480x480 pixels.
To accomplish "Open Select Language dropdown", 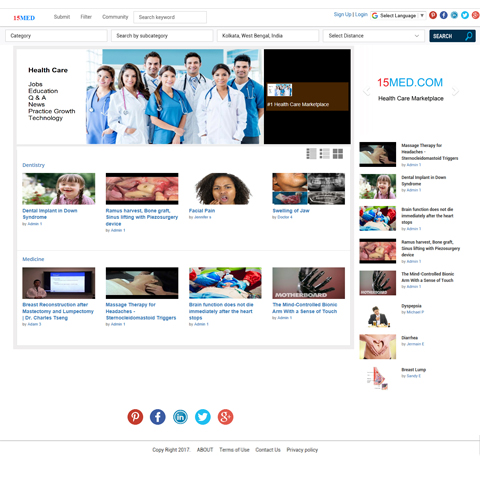I will (x=398, y=15).
